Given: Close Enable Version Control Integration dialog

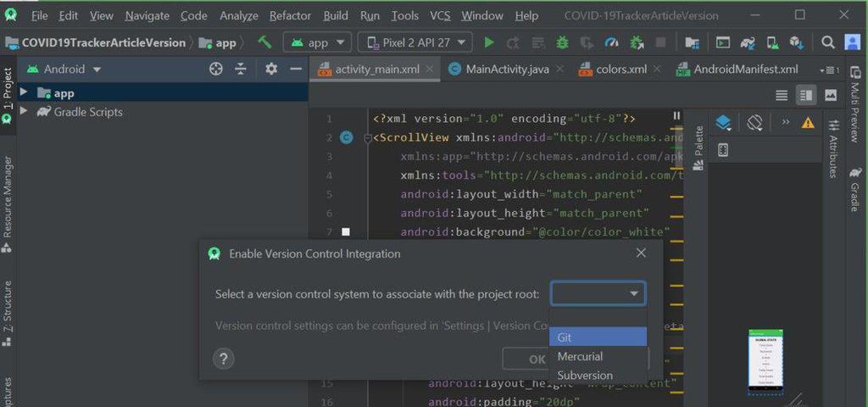Looking at the screenshot, I should tap(641, 253).
